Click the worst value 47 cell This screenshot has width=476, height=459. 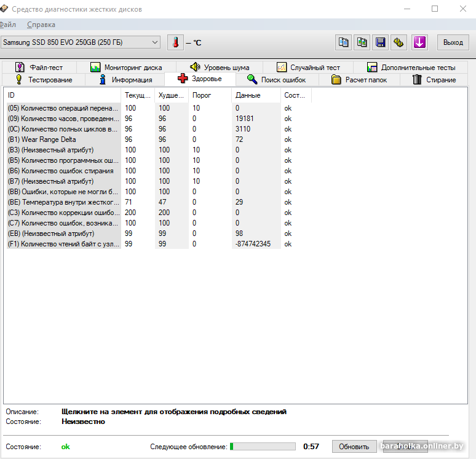click(x=162, y=202)
